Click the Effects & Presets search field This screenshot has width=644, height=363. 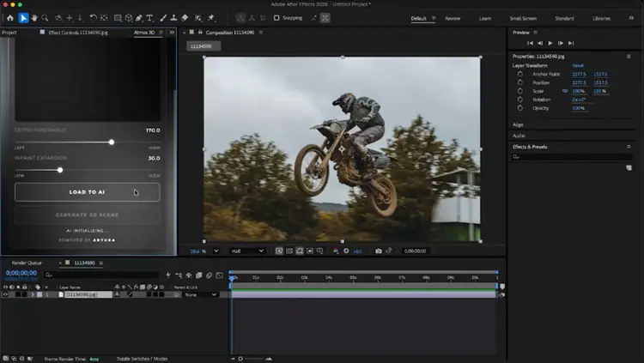pyautogui.click(x=572, y=157)
